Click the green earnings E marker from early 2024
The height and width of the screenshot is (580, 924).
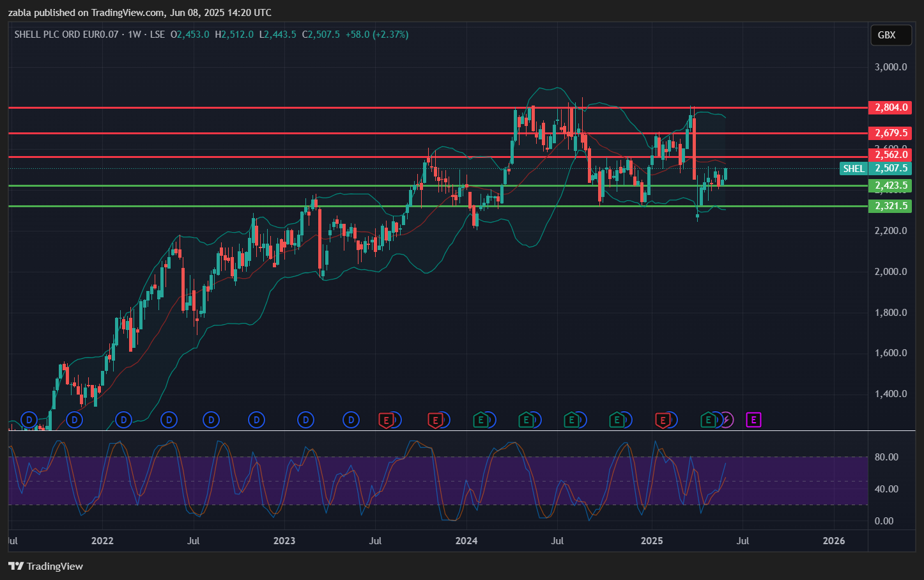[481, 420]
